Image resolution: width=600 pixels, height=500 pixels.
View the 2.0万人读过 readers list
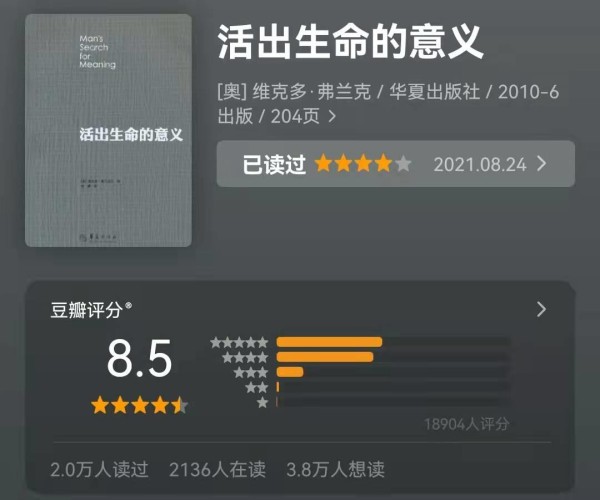pos(99,469)
